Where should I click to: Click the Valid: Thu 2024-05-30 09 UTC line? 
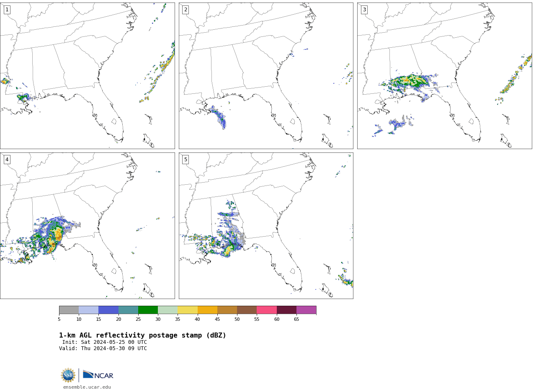[103, 348]
